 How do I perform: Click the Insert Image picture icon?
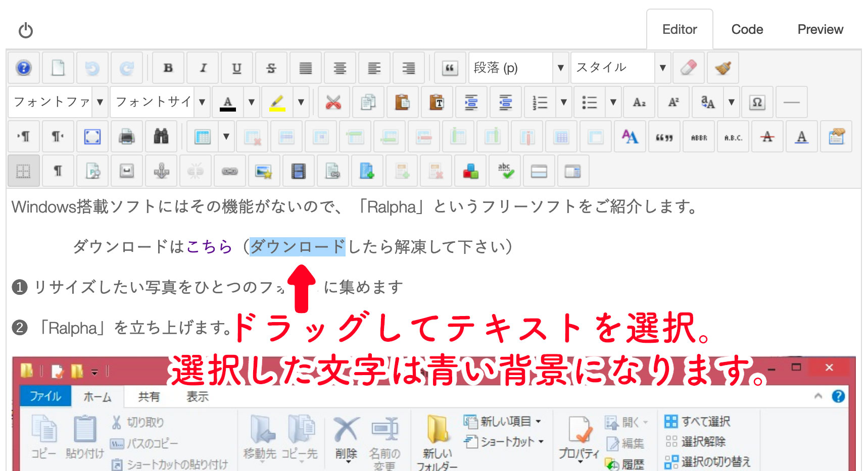coord(264,172)
